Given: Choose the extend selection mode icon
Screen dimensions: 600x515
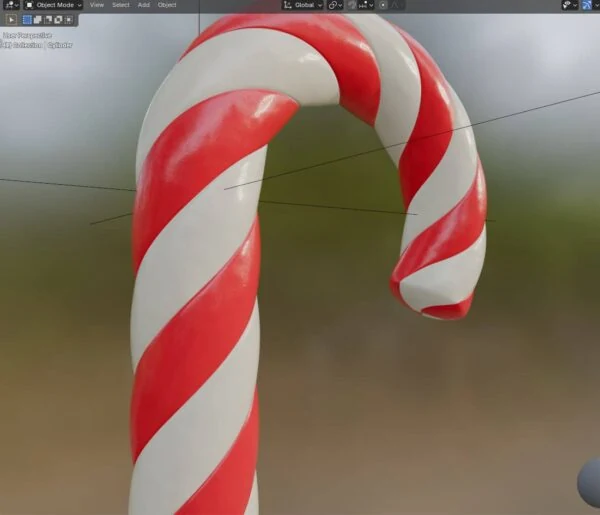Looking at the screenshot, I should coord(37,20).
